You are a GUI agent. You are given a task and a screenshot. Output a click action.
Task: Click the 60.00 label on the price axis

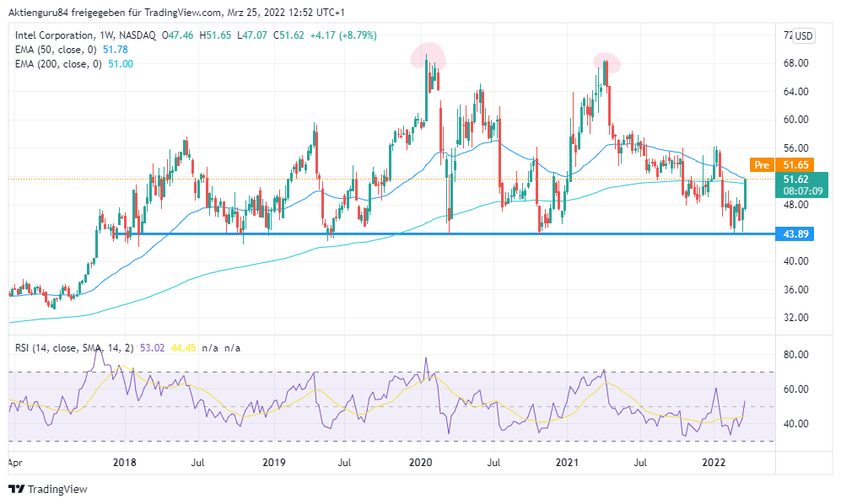click(796, 120)
